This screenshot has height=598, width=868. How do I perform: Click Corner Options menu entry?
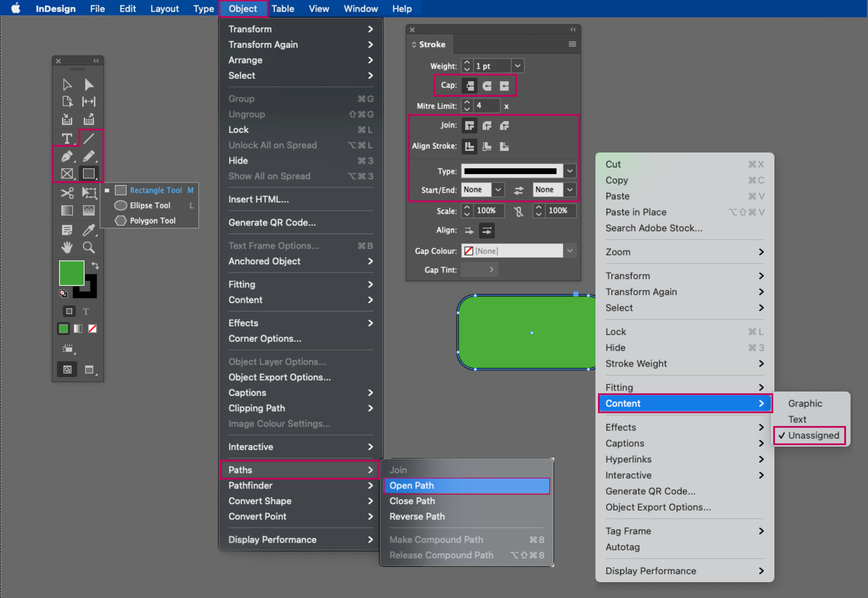[x=265, y=338]
